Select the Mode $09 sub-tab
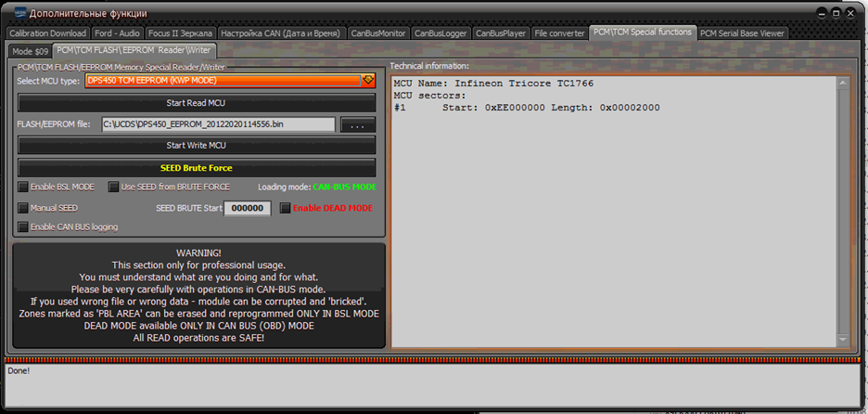Screen dimensions: 868x414 coord(29,50)
